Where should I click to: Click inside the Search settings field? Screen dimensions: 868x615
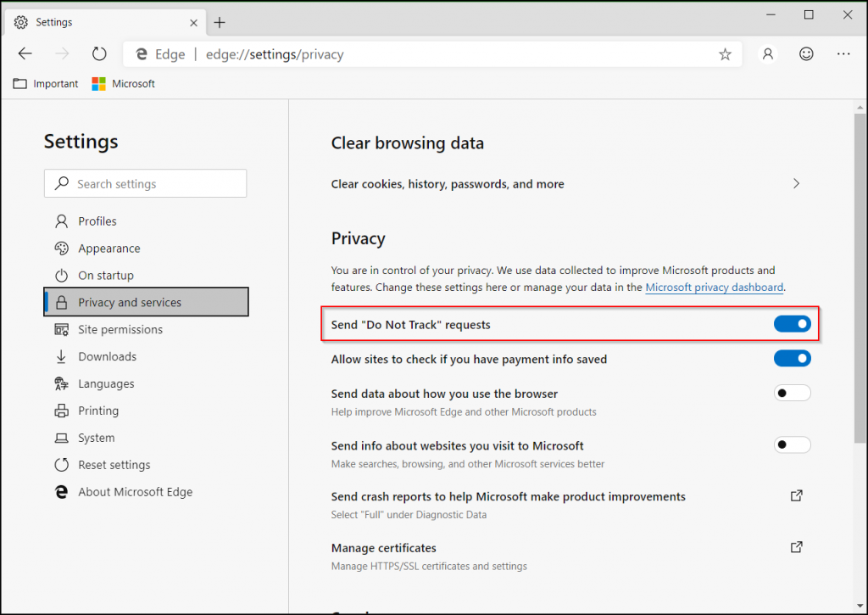(x=145, y=183)
